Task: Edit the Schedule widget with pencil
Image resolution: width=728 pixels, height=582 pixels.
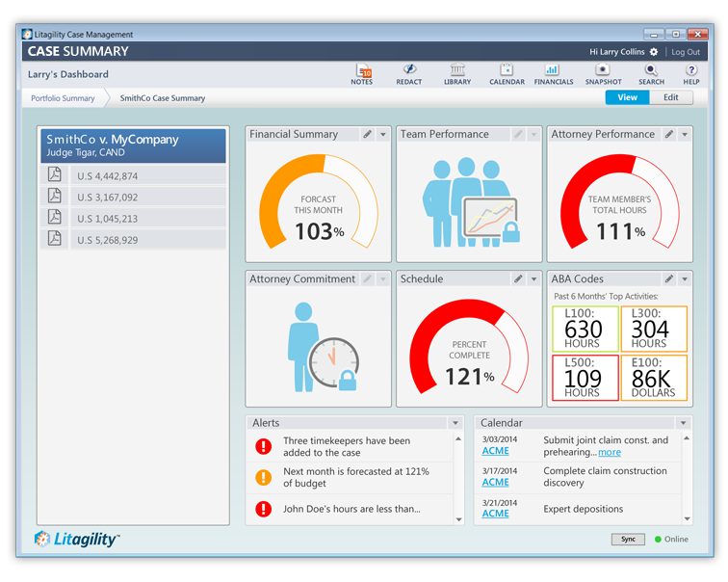Action: coord(518,279)
